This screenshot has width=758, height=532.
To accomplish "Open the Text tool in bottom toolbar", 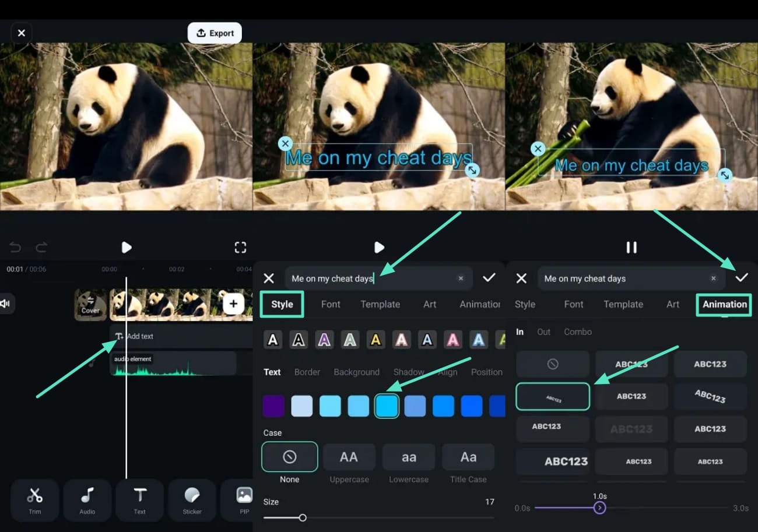I will 140,500.
